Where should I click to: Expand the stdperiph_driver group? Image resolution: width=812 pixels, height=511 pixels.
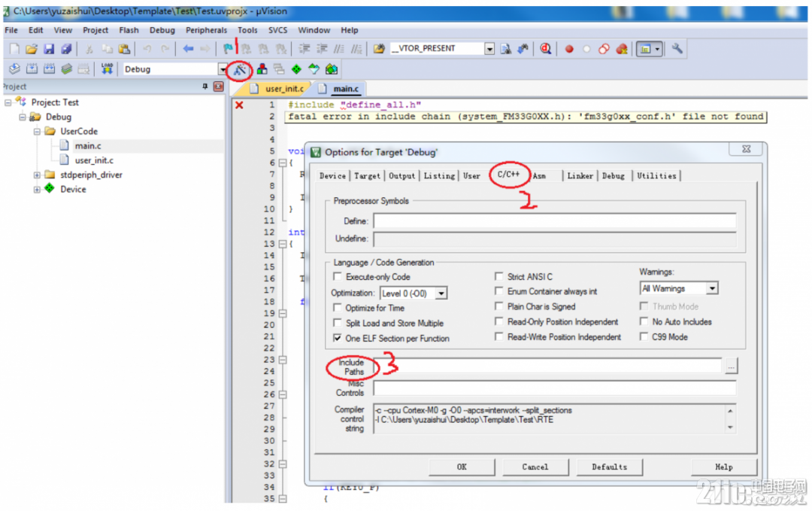(x=37, y=175)
